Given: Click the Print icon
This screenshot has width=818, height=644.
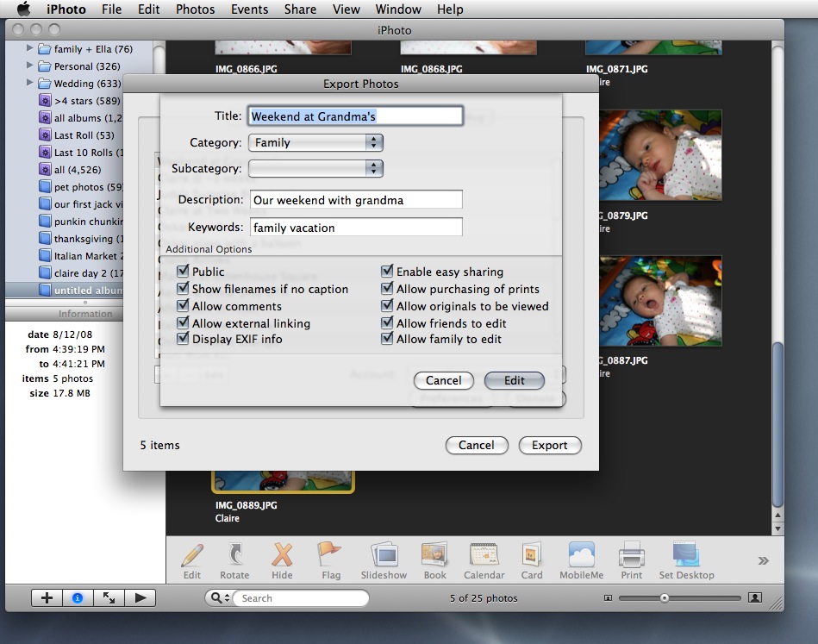Looking at the screenshot, I should 632,555.
